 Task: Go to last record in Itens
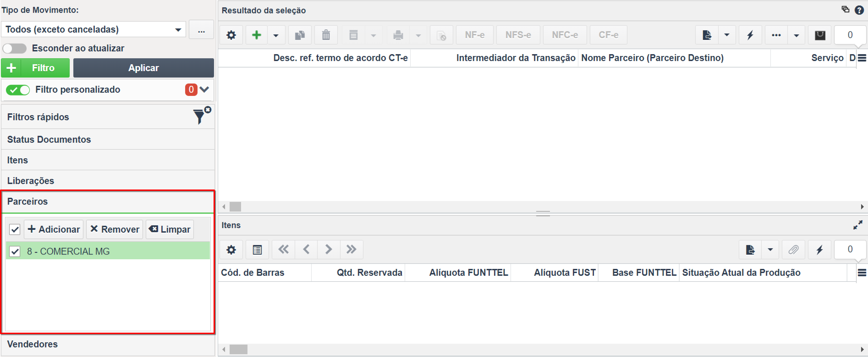coord(352,250)
